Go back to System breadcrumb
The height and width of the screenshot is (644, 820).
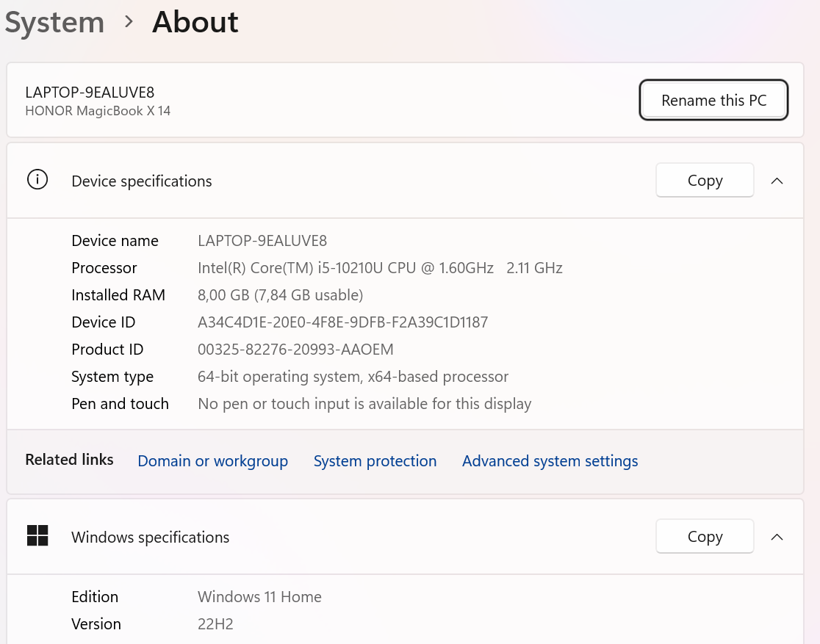(54, 23)
